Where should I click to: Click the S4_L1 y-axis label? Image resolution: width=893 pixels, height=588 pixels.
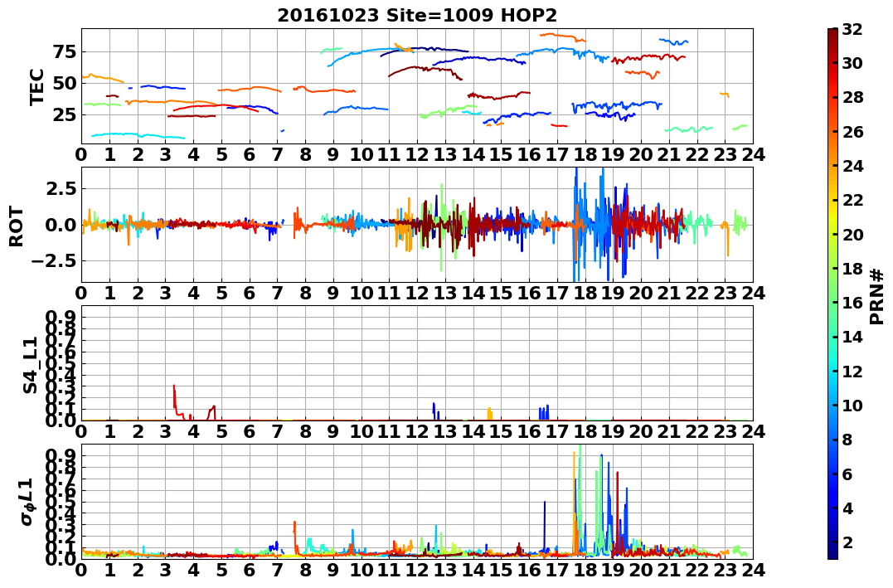pyautogui.click(x=30, y=365)
